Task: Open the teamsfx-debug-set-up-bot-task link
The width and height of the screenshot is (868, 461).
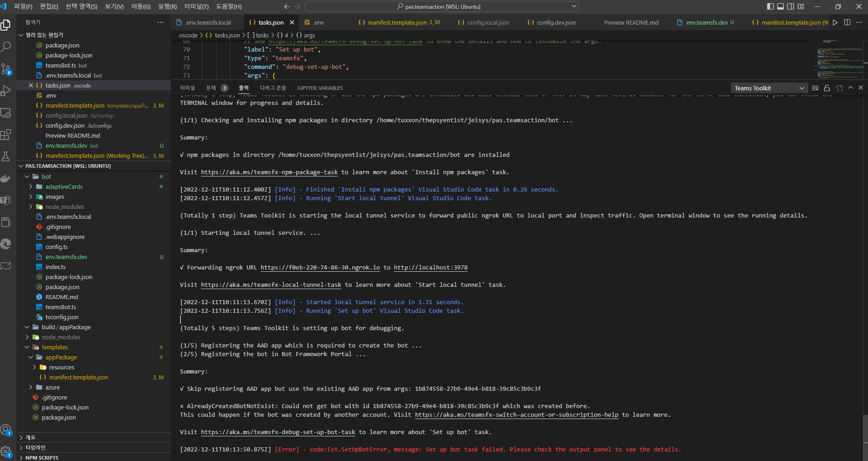Action: (278, 432)
